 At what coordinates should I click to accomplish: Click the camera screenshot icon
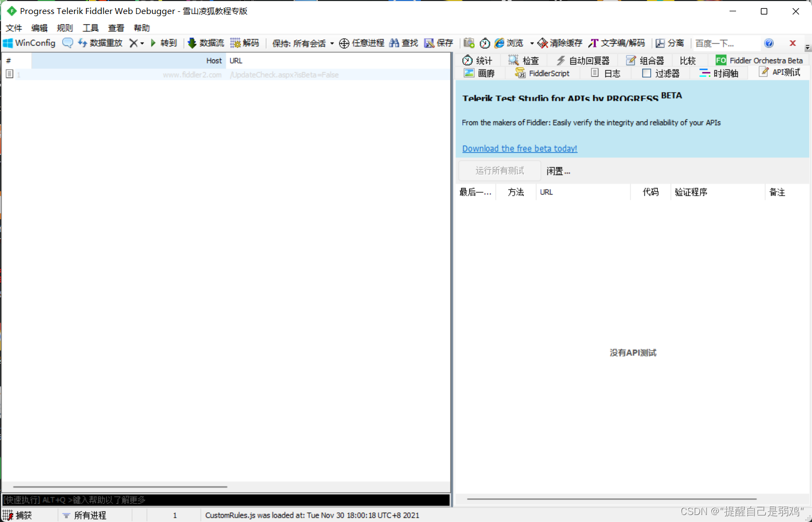pos(469,43)
